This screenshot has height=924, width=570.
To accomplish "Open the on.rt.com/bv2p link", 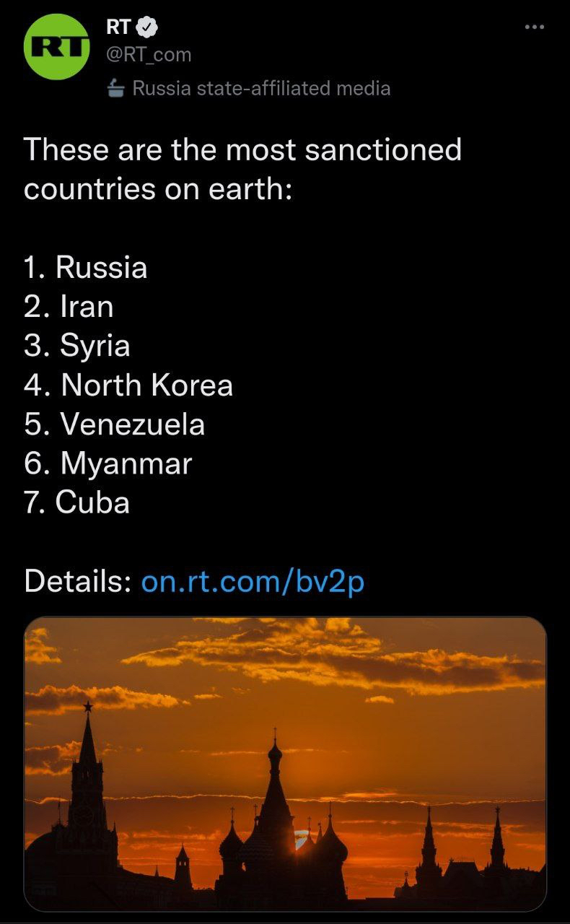I will [253, 582].
